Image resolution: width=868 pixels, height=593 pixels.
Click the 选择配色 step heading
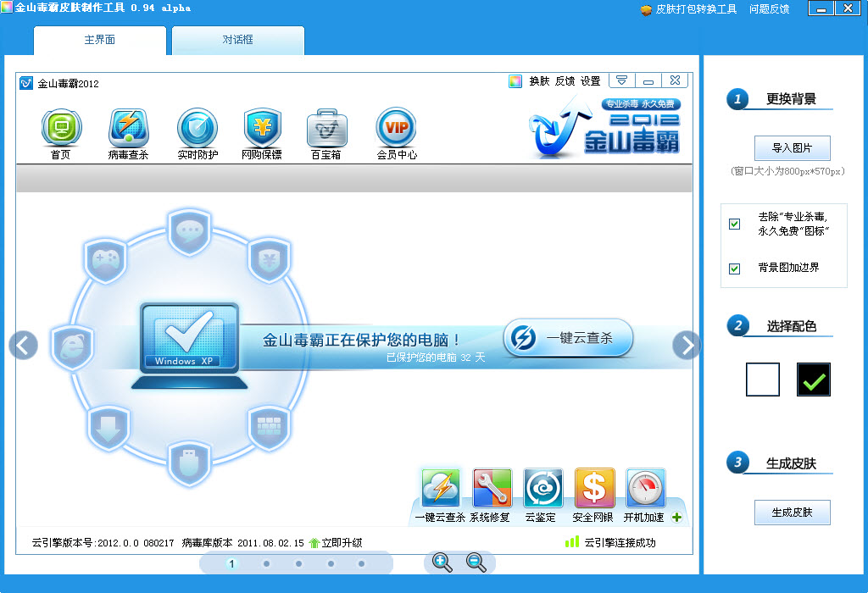[x=791, y=326]
